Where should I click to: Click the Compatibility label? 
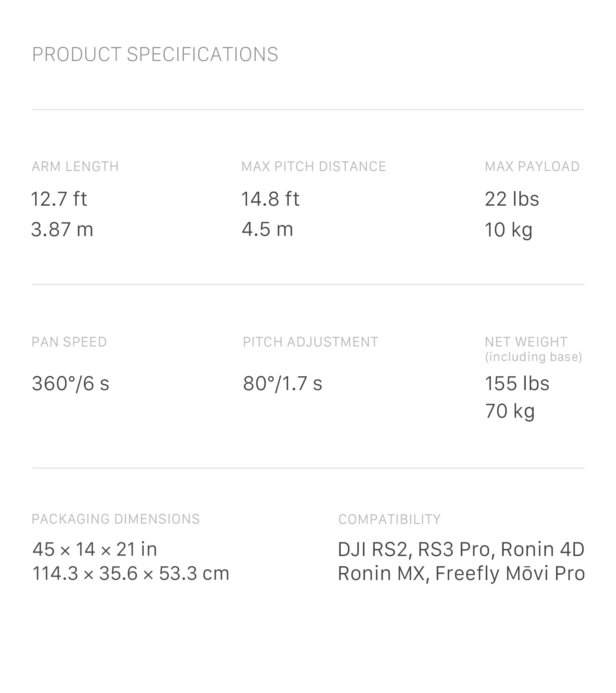(x=389, y=519)
